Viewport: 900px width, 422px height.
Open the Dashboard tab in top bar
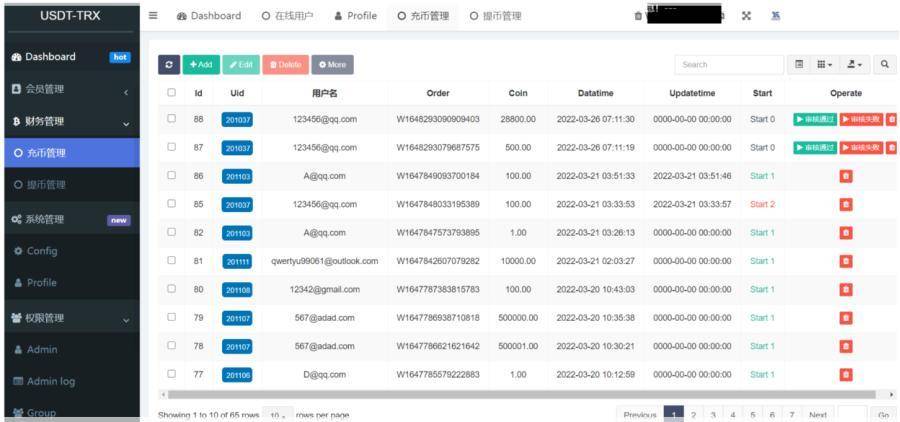[209, 16]
